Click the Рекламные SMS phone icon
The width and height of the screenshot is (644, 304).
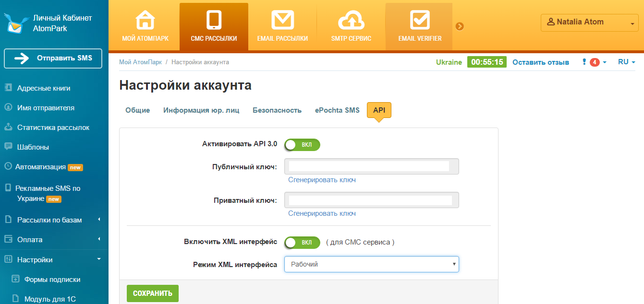point(8,188)
